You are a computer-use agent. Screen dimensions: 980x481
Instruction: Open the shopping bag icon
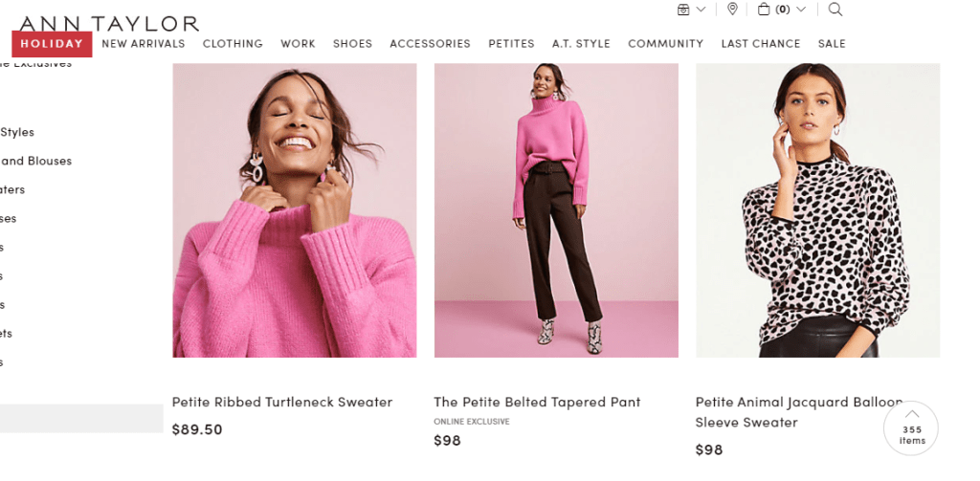(x=764, y=10)
